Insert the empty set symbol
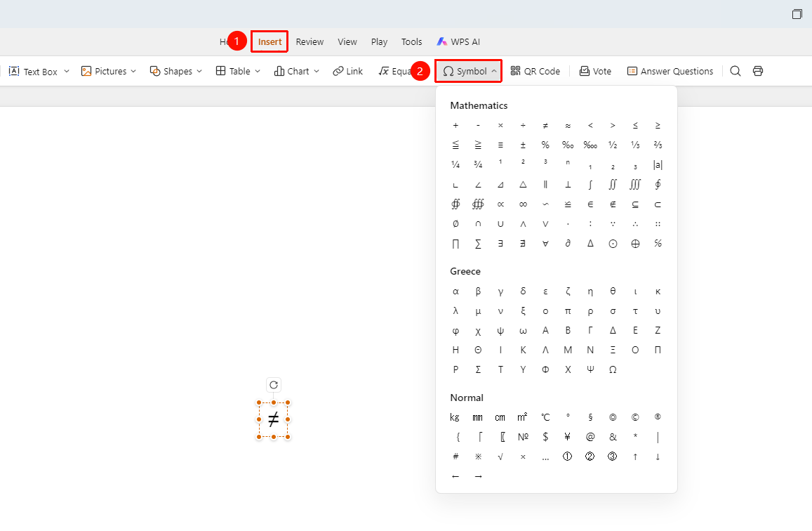 (x=455, y=224)
